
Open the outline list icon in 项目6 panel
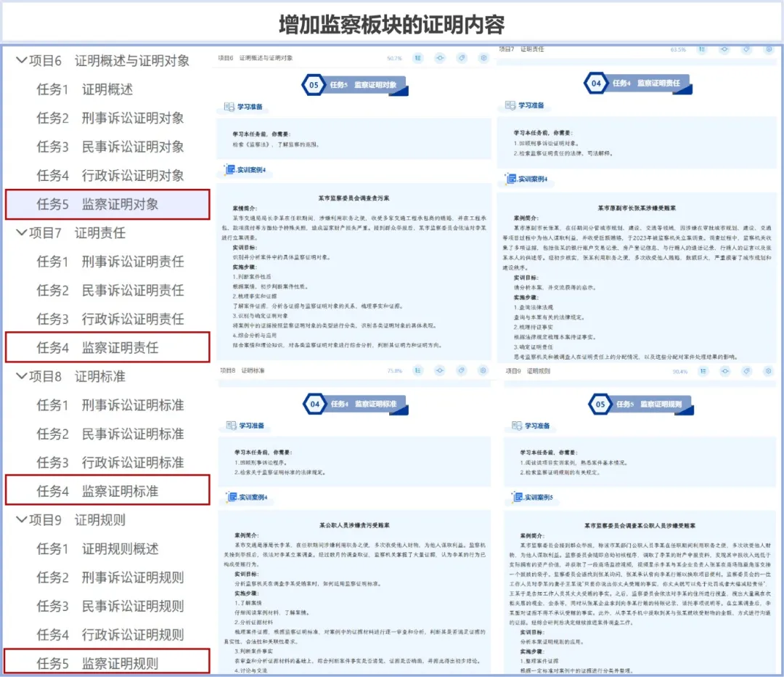tap(418, 58)
